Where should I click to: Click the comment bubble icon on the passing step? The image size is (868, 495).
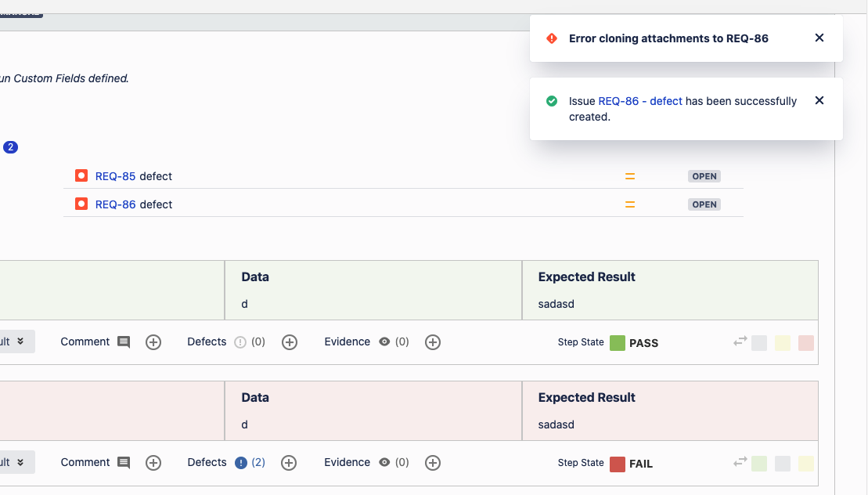pos(124,341)
